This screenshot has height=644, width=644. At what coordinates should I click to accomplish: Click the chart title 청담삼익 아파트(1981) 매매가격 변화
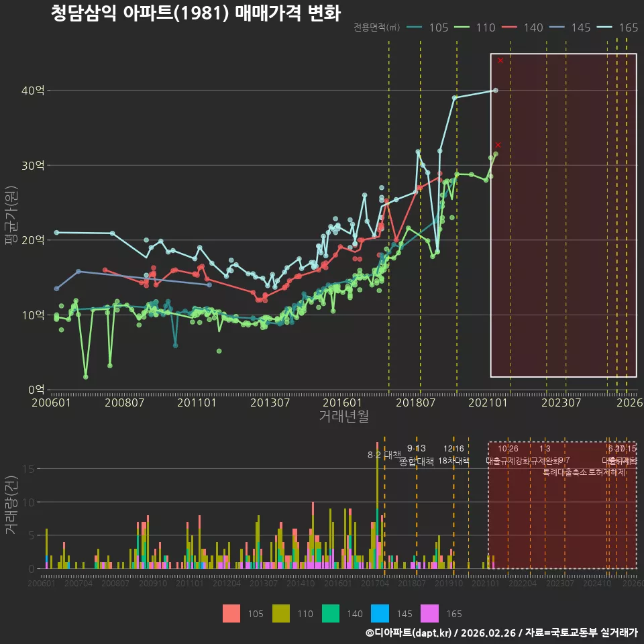click(x=196, y=13)
